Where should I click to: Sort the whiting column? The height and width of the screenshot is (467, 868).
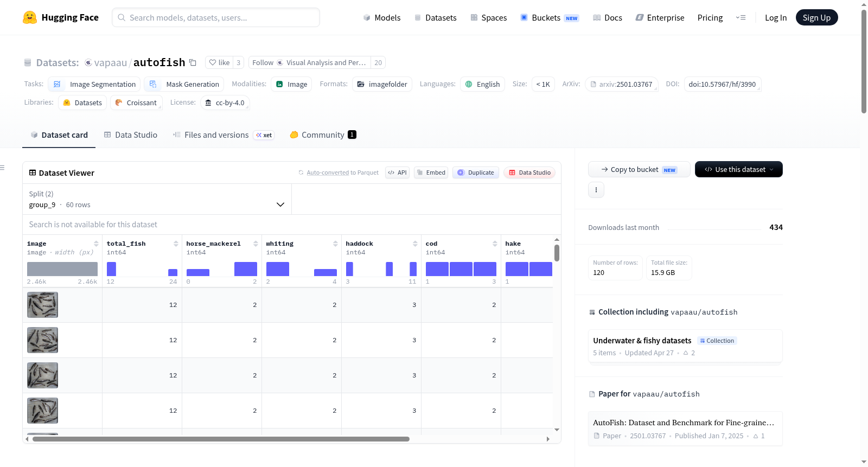(335, 244)
